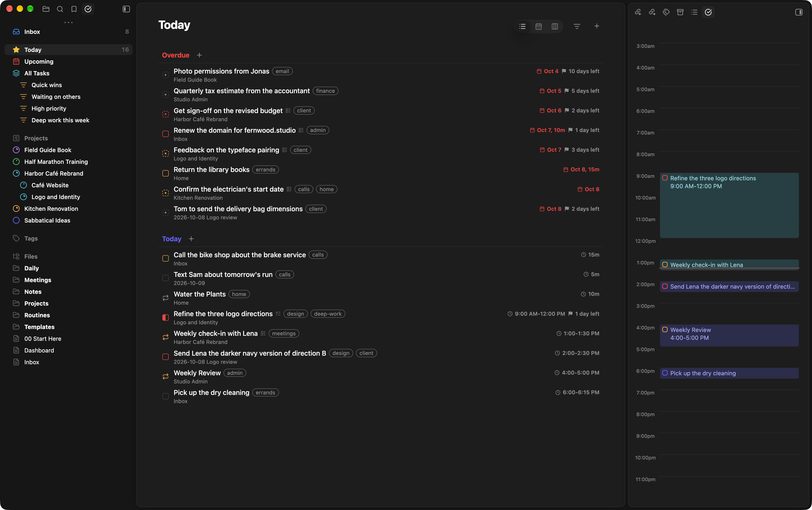This screenshot has height=510, width=812.
Task: Expand the Routines folder
Action: click(x=69, y=315)
